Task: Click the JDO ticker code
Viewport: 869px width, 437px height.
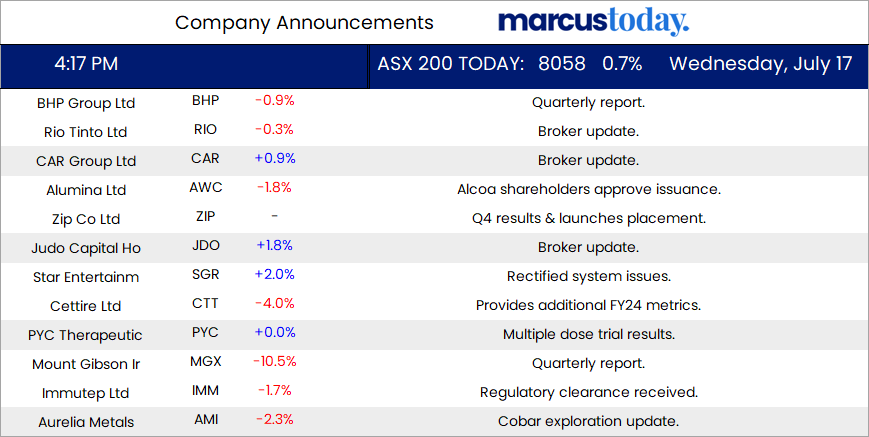Action: point(205,246)
